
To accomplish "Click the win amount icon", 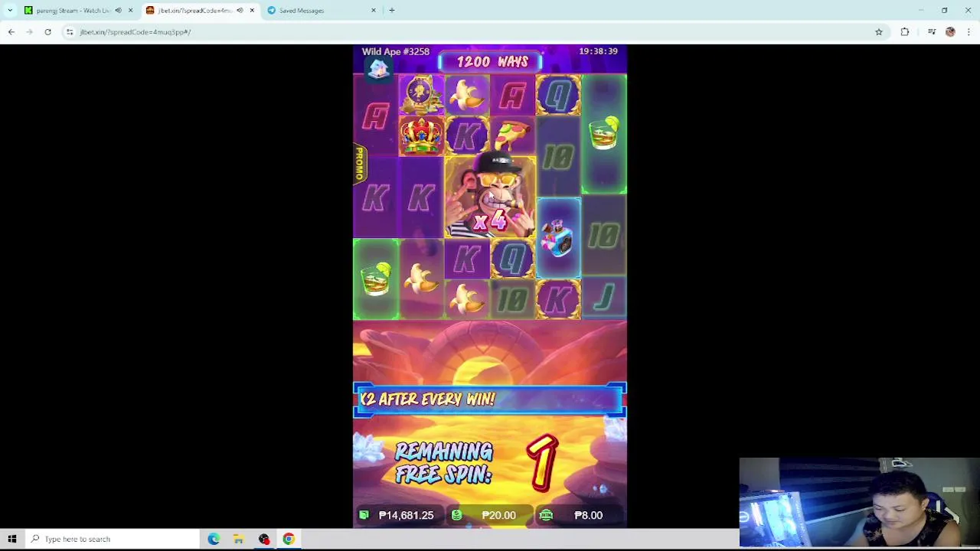I will (546, 515).
